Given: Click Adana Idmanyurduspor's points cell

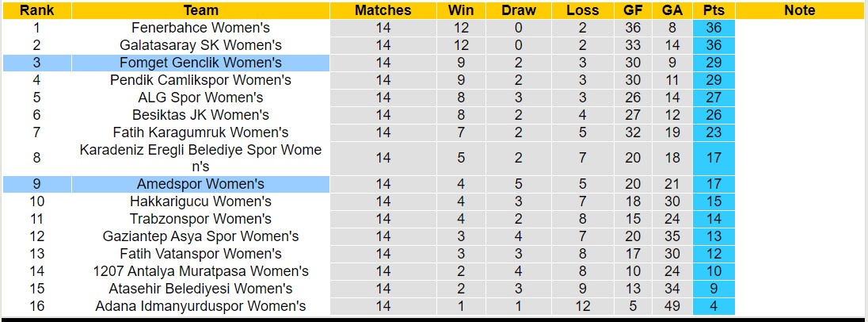Looking at the screenshot, I should tap(714, 306).
